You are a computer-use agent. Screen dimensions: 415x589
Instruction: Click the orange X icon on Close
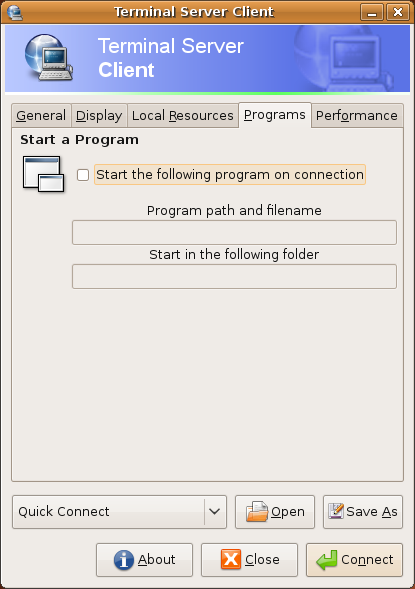pos(231,559)
